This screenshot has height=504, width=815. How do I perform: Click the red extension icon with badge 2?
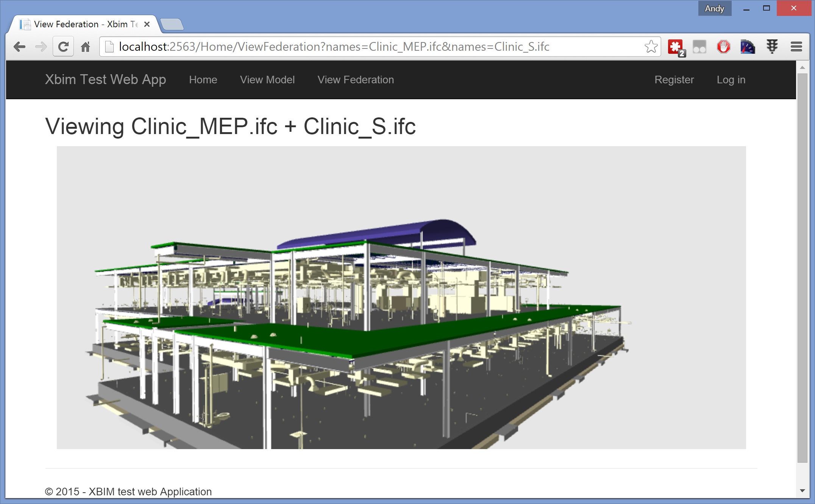coord(676,47)
